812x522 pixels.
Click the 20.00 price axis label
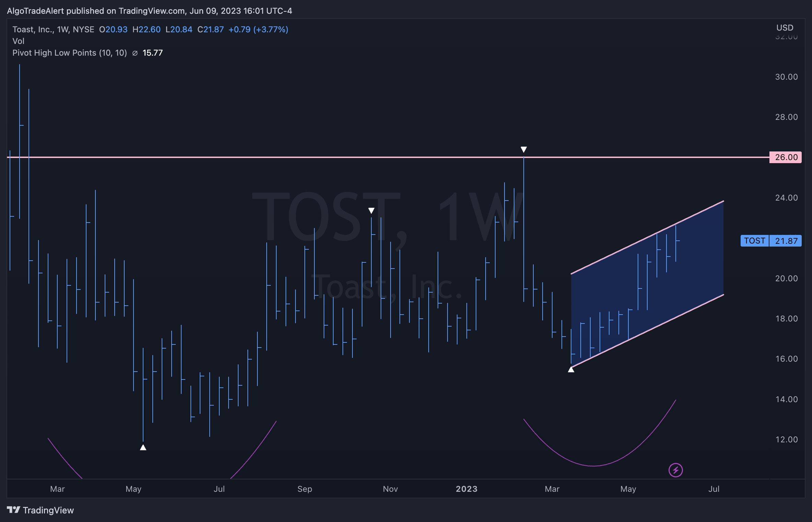(x=786, y=279)
